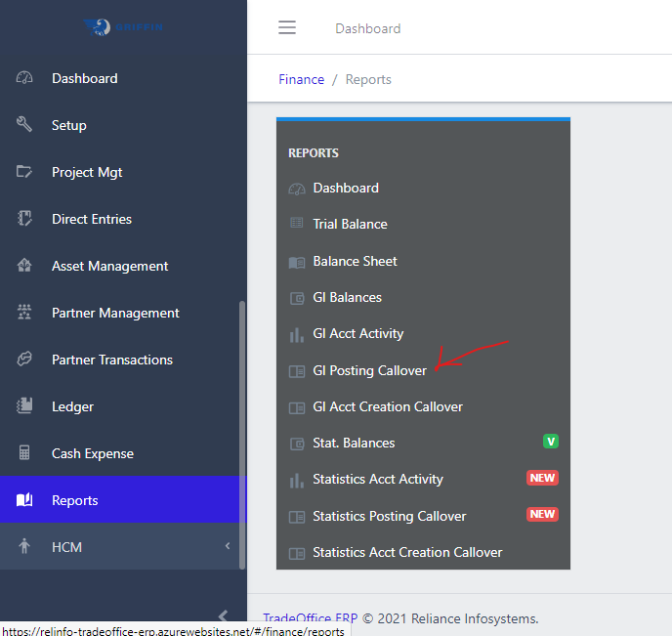Click the GI Acct Activity chart icon
Viewport: 672px width, 636px height.
tap(297, 334)
